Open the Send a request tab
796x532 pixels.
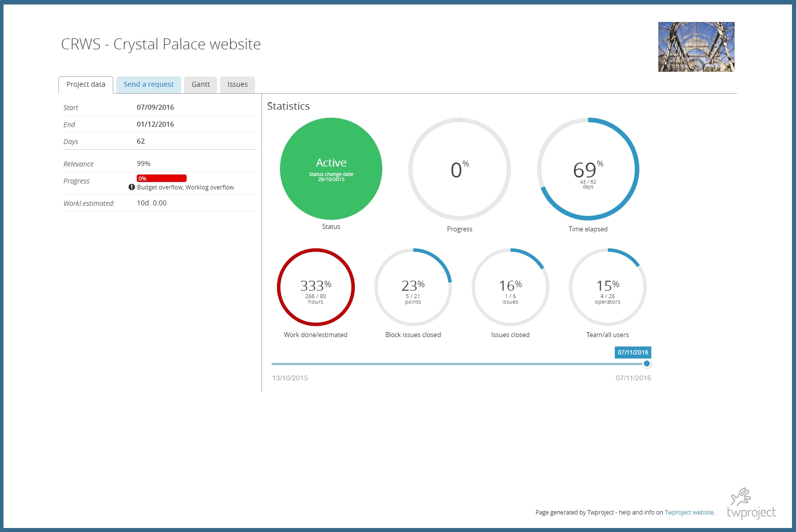pos(149,85)
